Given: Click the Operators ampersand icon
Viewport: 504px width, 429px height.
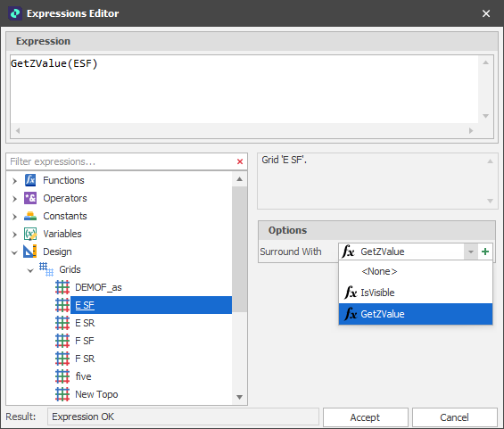Looking at the screenshot, I should point(30,198).
